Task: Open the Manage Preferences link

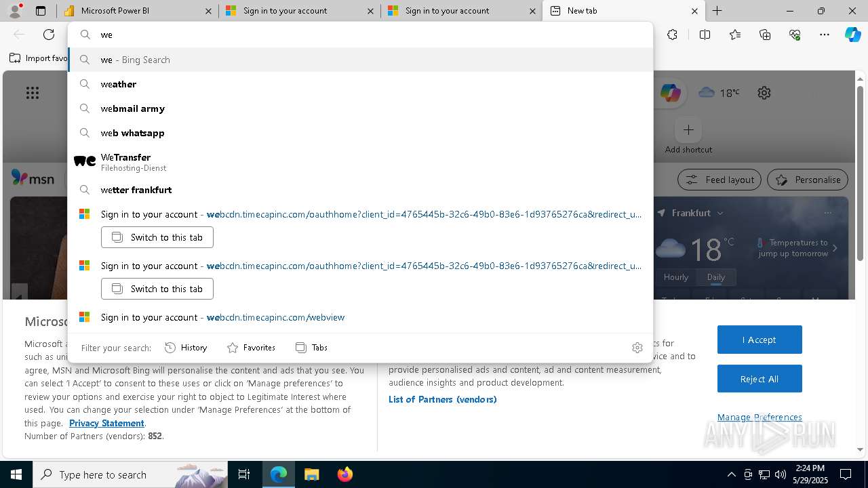Action: click(759, 417)
